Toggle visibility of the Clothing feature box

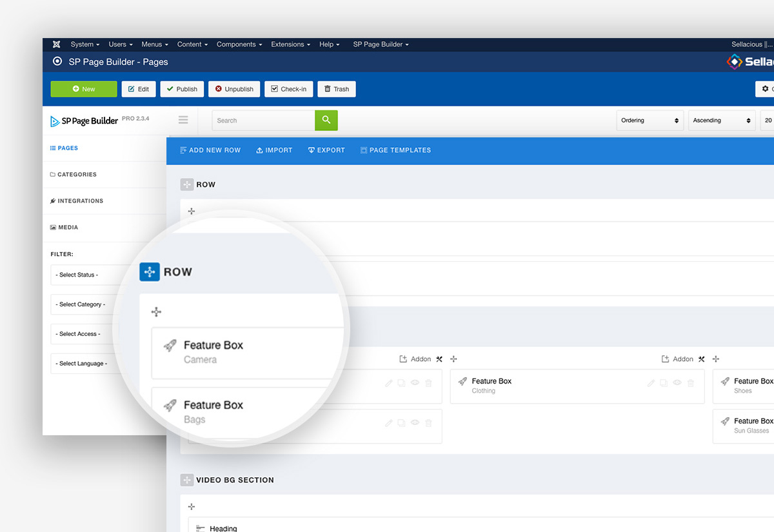pos(677,383)
